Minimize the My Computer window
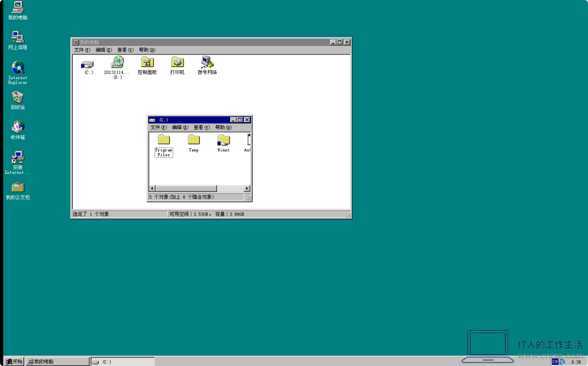This screenshot has height=366, width=588. (x=333, y=42)
